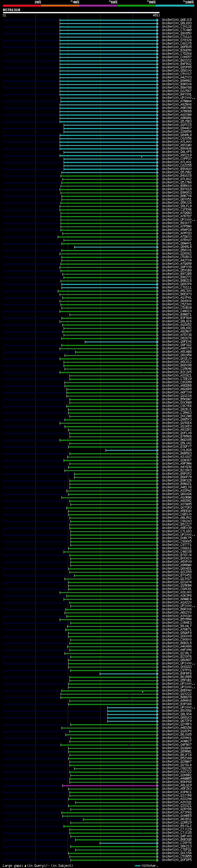Select label UniRef100_C7U111
The image size is (197, 868).
click(177, 287)
